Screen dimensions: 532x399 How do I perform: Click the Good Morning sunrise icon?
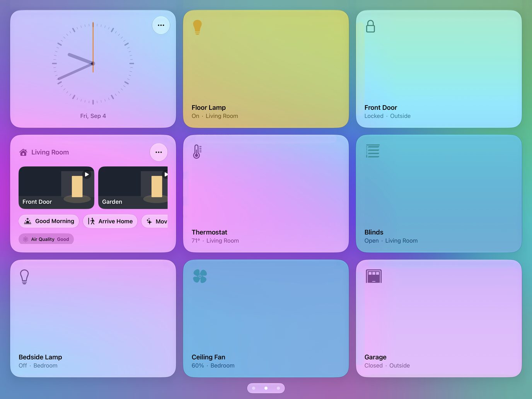(x=28, y=221)
